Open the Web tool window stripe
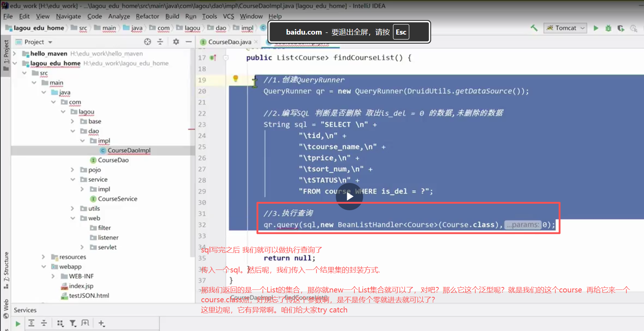Image resolution: width=644 pixels, height=331 pixels. click(x=6, y=308)
